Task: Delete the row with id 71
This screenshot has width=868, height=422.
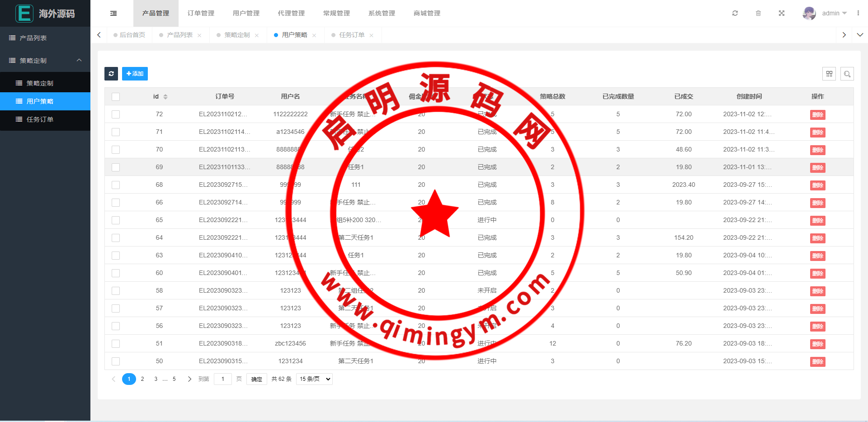Action: [817, 133]
